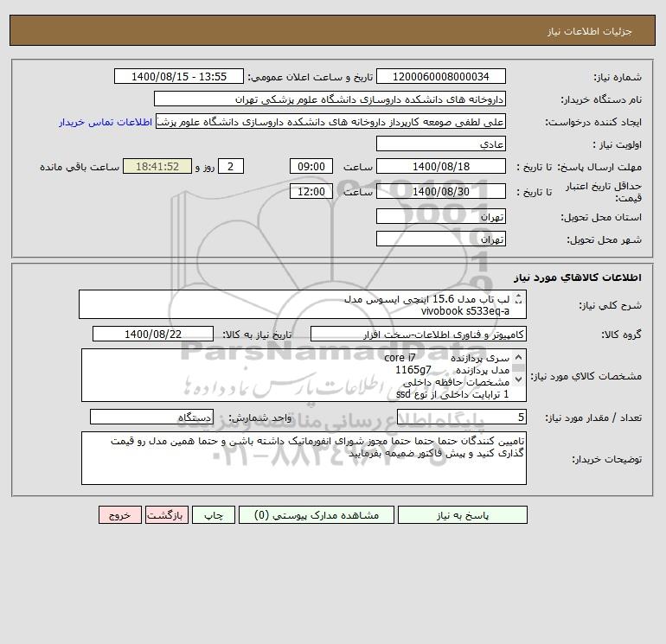Viewport: 666px width, 644px height.
Task: Click the validity date field 1400/08/30
Action: coord(441,191)
